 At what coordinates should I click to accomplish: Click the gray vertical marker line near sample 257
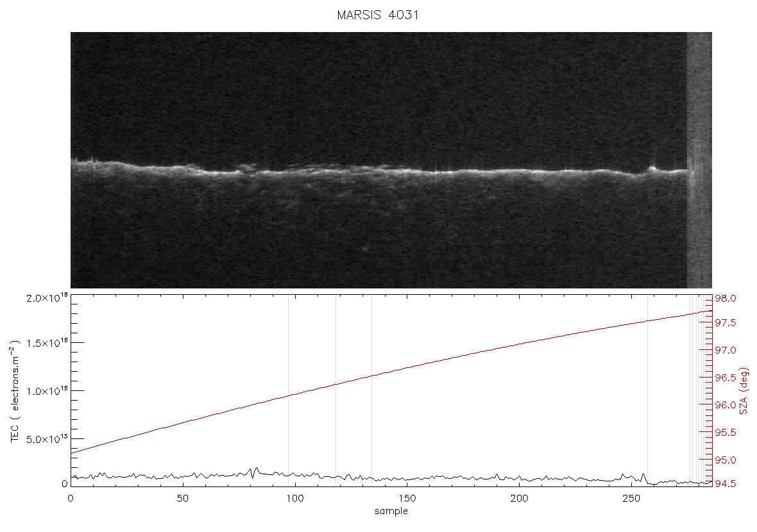click(x=647, y=391)
